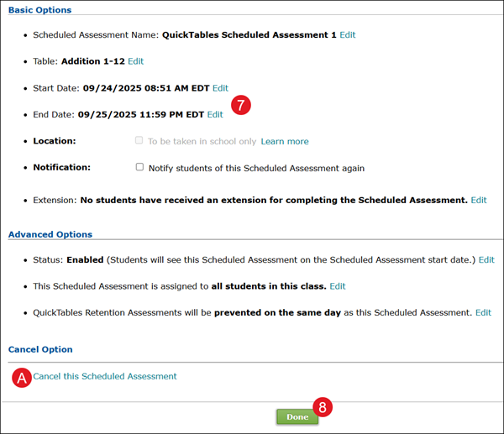
Task: Click the Advanced Options heading
Action: 50,234
